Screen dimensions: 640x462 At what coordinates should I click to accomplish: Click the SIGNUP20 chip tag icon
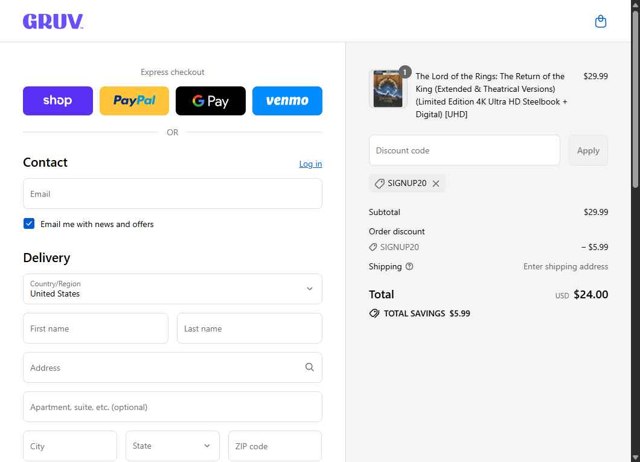380,184
